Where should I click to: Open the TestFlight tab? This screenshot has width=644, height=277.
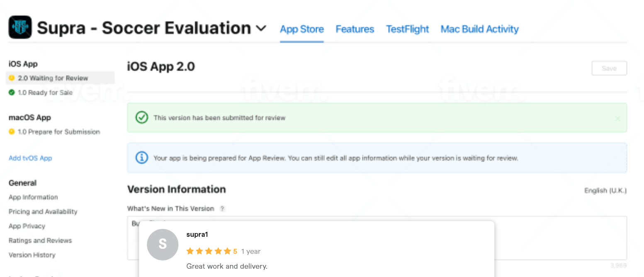click(407, 29)
